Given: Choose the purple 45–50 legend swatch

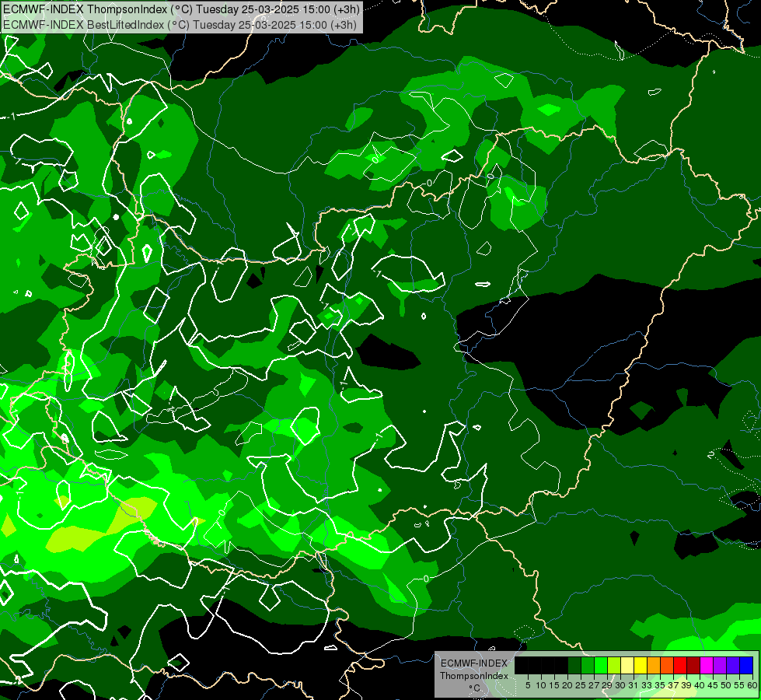Looking at the screenshot, I should pos(721,665).
